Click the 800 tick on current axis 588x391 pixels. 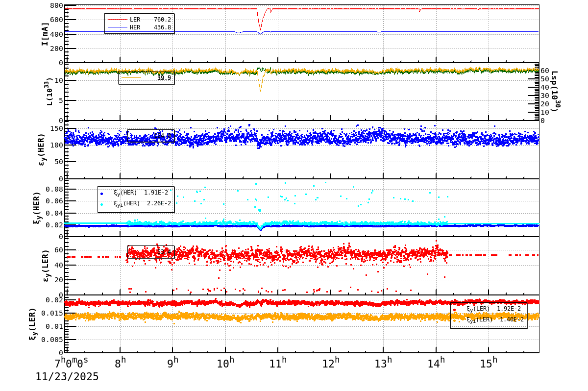[x=56, y=6]
